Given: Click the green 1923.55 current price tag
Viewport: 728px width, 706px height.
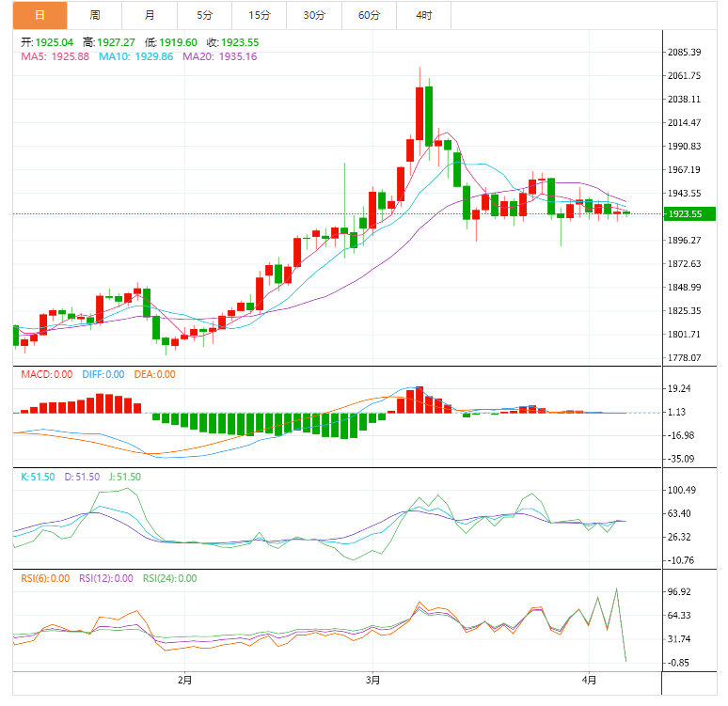Looking at the screenshot, I should coord(689,214).
